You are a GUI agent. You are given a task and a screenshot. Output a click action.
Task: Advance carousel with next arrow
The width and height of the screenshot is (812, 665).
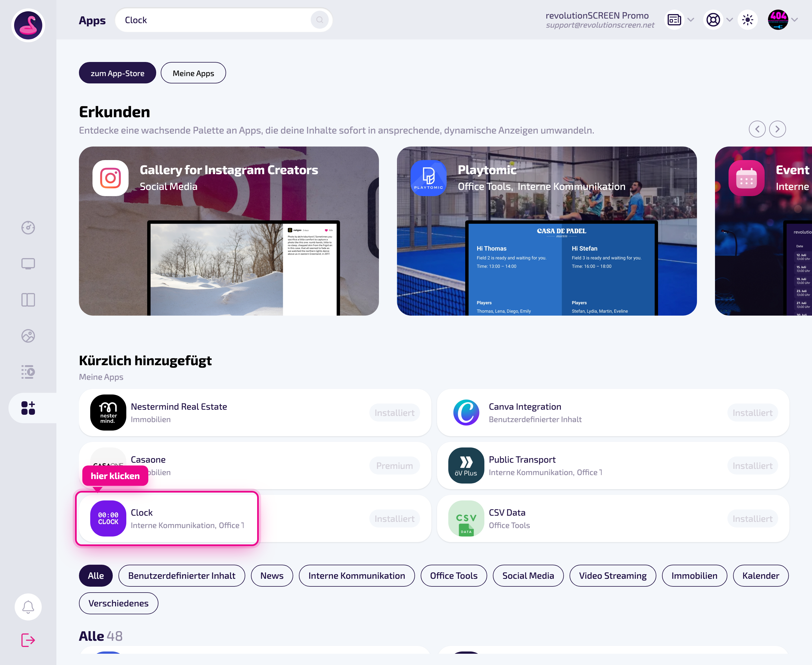[777, 129]
